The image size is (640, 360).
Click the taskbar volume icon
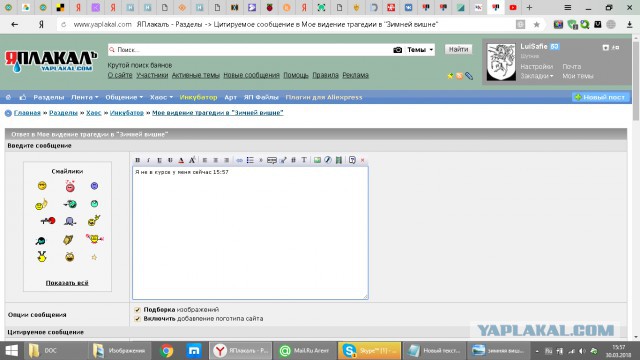coord(582,351)
